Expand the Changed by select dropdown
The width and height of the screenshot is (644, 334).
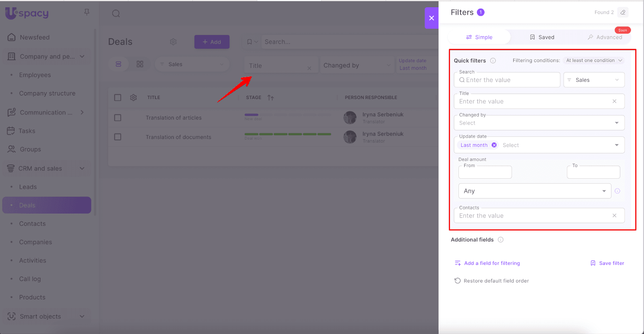coord(616,123)
